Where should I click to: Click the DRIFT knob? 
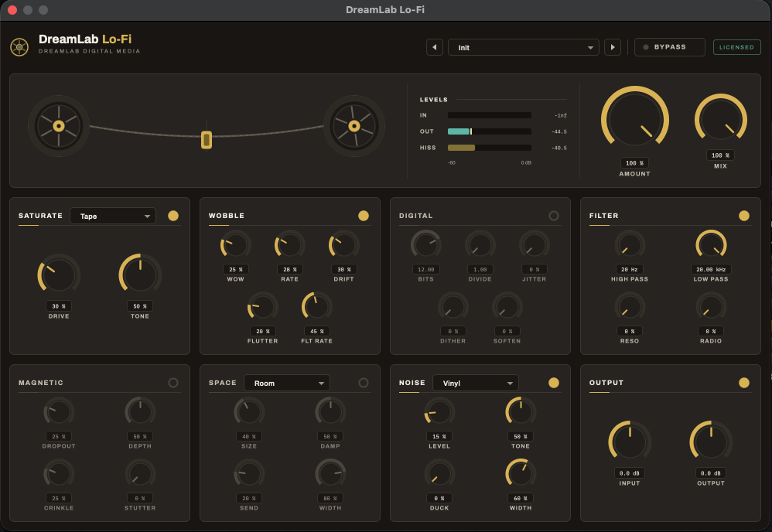344,245
